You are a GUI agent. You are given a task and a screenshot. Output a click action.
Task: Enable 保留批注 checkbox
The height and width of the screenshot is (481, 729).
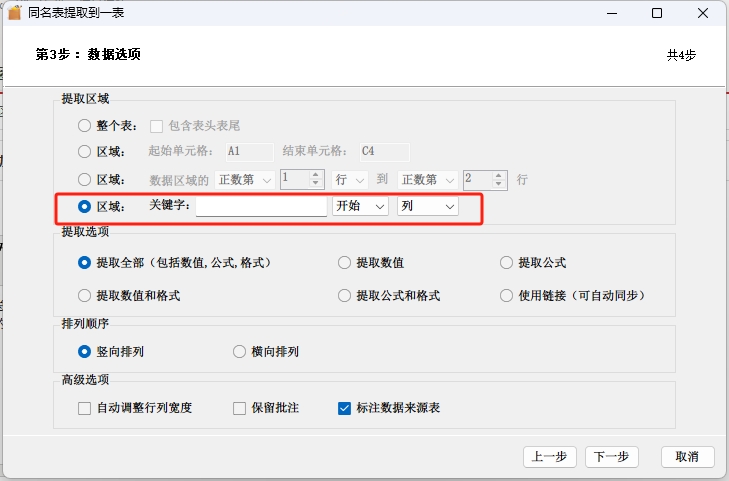pos(239,409)
